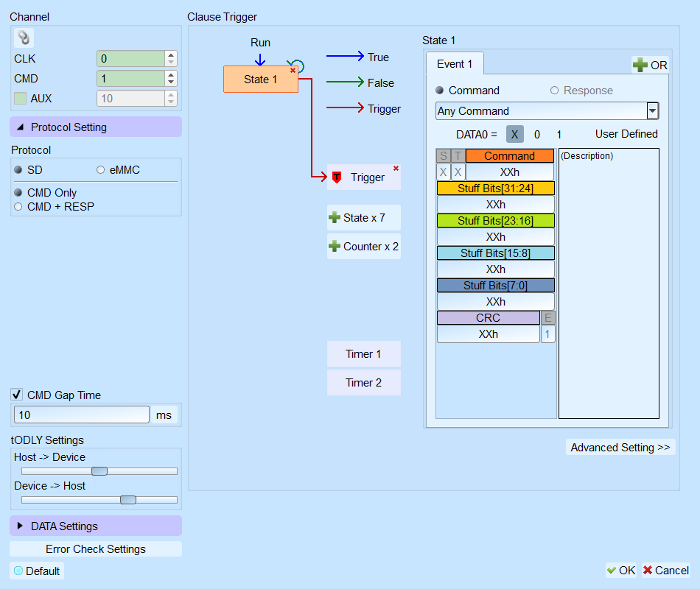Remove State 1 with its red x
The image size is (700, 589).
293,71
